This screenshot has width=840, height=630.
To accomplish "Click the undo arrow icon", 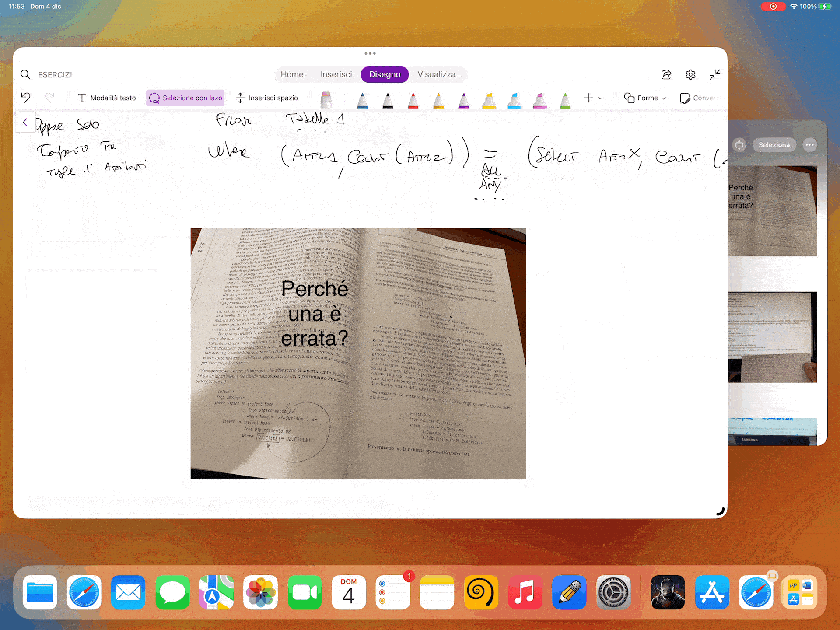I will (x=26, y=98).
